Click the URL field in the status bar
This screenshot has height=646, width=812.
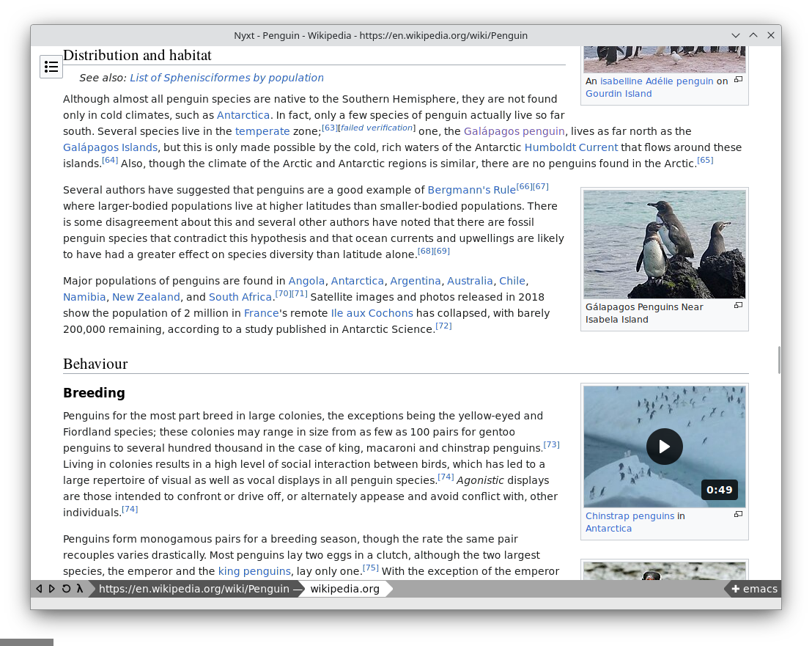click(x=197, y=589)
